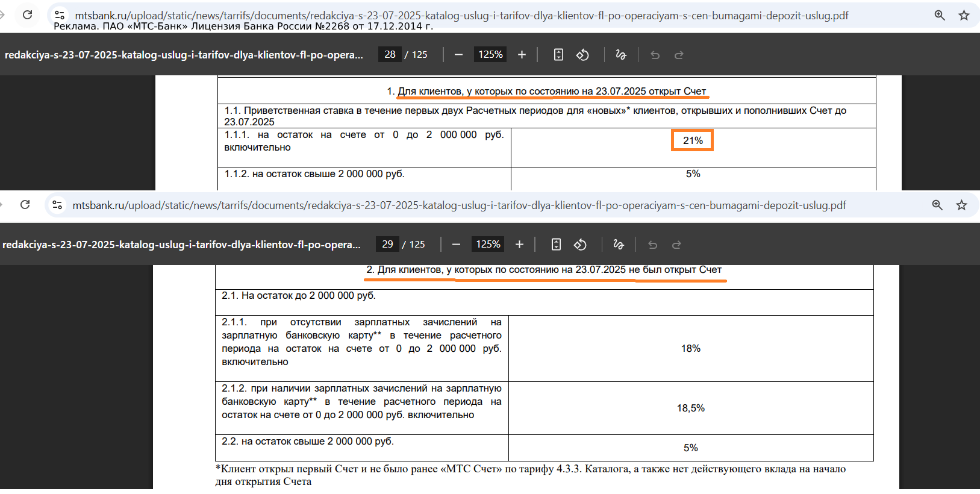Viewport: 980px width, 494px height.
Task: Zoom in on upper PDF toolbar
Action: [522, 54]
